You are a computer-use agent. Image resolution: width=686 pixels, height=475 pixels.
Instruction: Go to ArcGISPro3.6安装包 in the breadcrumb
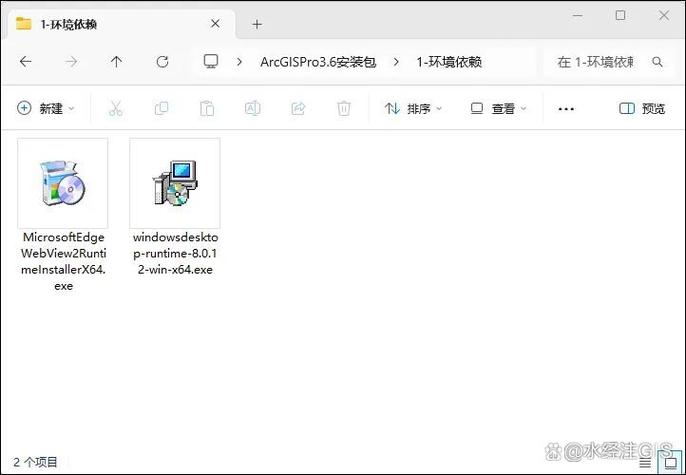pos(318,62)
